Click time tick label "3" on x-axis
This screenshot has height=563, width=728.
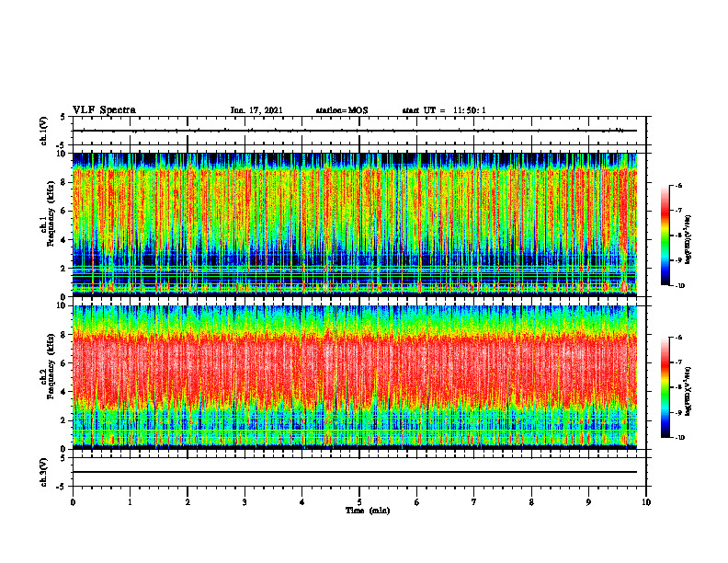[x=245, y=502]
